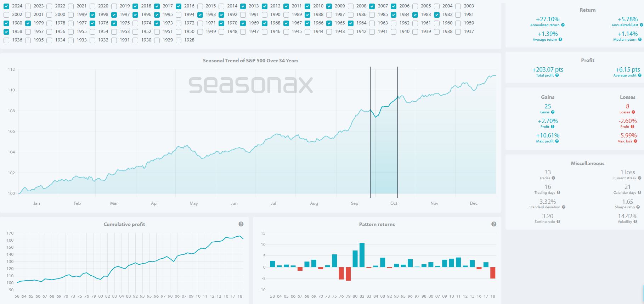Untick the 1998 year checkbox
Screen dimensions: 644x304
pyautogui.click(x=92, y=15)
